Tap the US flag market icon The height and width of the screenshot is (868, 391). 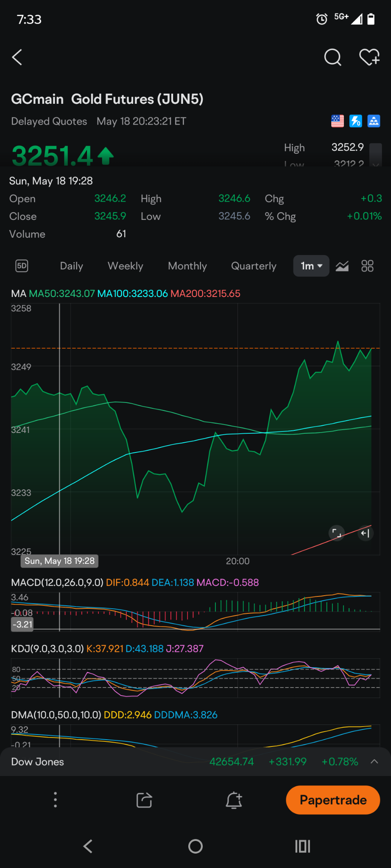point(338,121)
